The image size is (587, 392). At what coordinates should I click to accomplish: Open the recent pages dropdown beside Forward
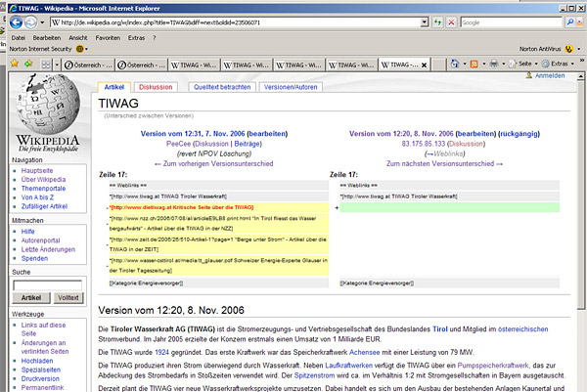point(42,22)
